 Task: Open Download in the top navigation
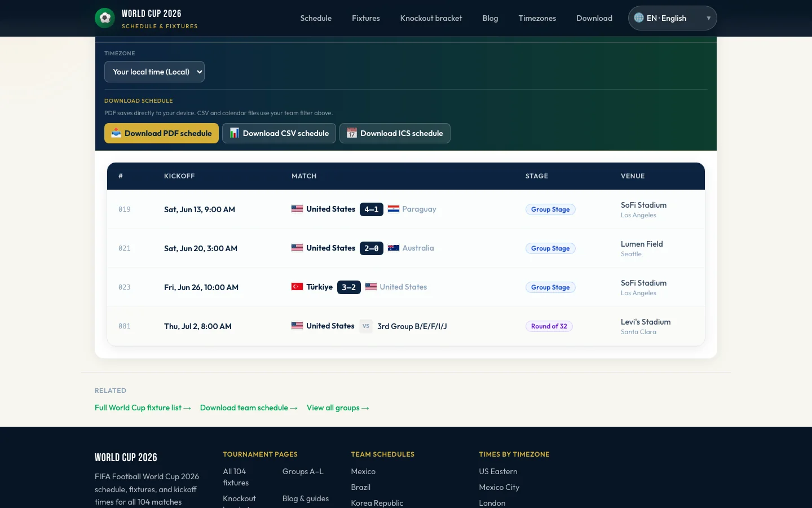click(594, 18)
